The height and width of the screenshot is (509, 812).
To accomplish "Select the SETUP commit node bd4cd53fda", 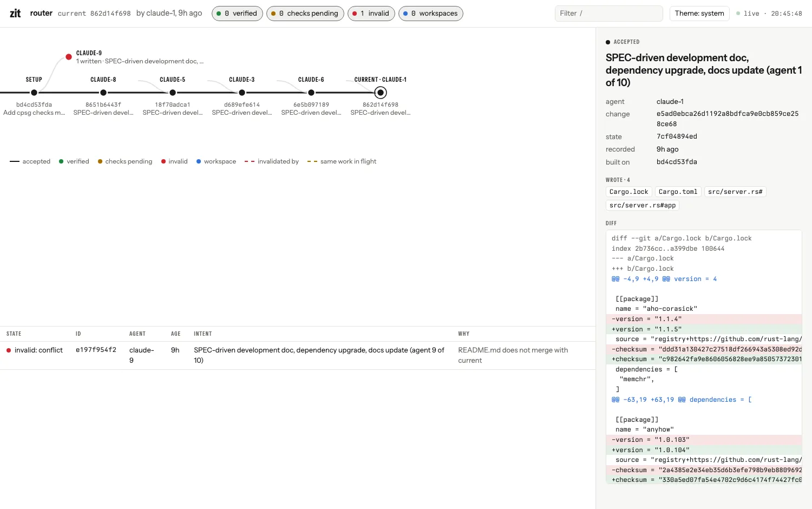I will [x=34, y=93].
